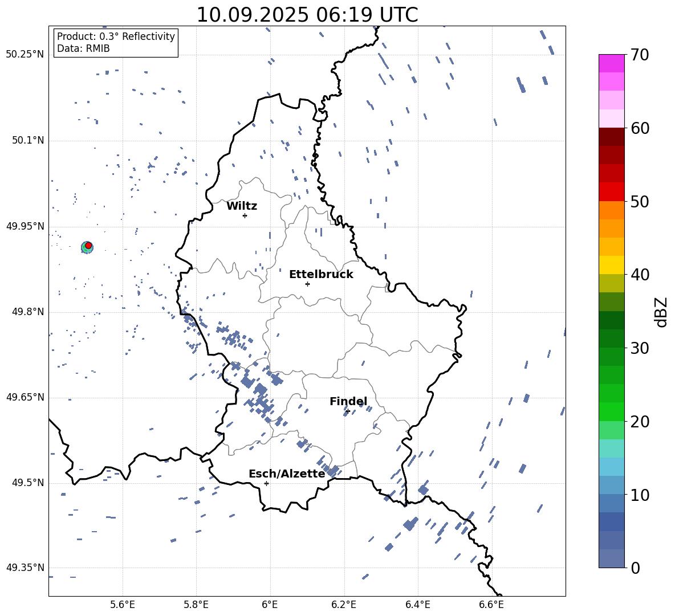Click the Ettelbruck cross marker
Viewport: 675px width, 616px height.
[307, 284]
